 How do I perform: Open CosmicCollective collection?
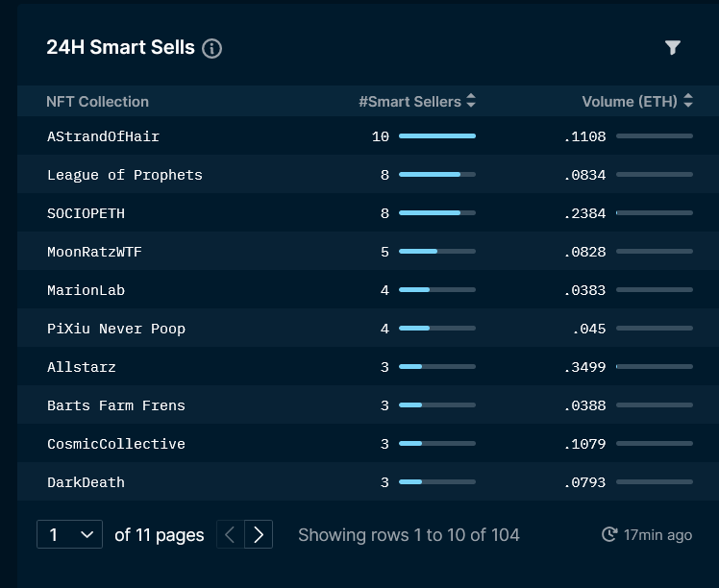point(116,444)
